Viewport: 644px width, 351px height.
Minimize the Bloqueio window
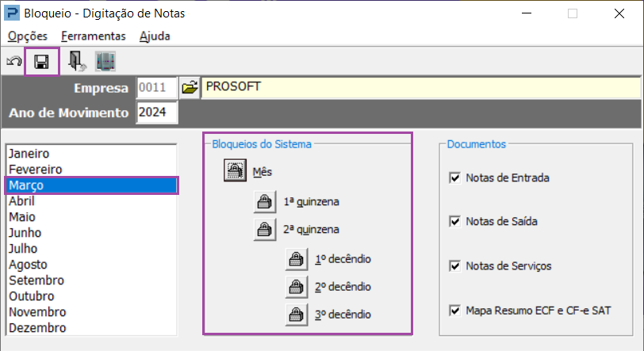pyautogui.click(x=527, y=13)
